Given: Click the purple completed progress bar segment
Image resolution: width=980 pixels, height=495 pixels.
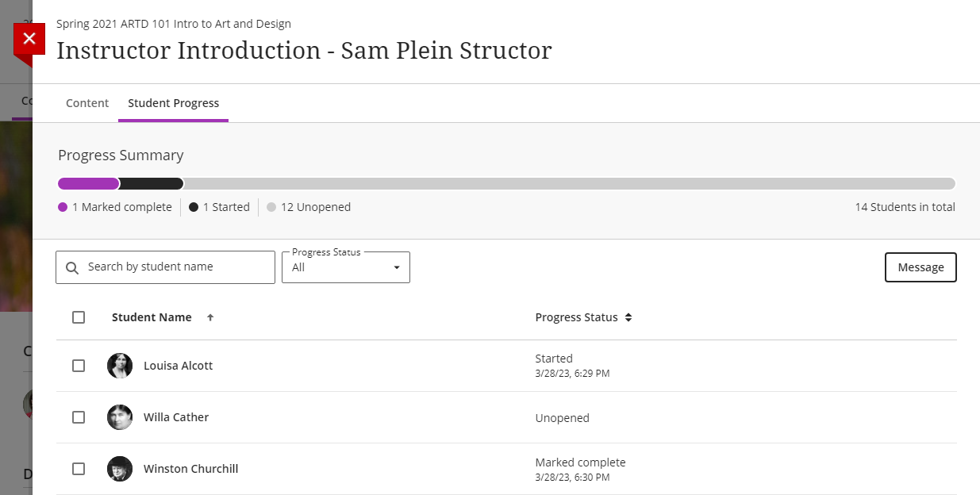Looking at the screenshot, I should click(x=88, y=184).
